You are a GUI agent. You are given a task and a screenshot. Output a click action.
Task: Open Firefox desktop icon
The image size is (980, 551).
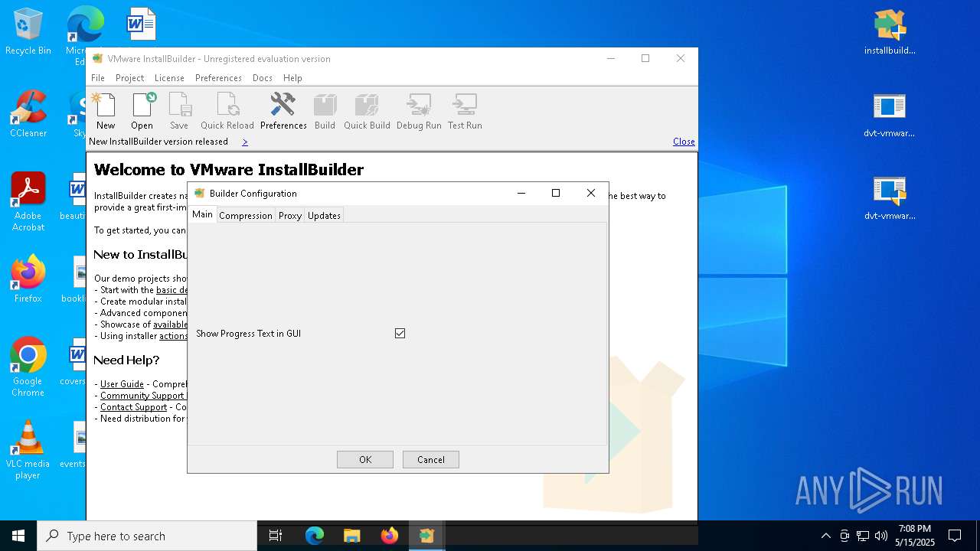click(x=28, y=279)
